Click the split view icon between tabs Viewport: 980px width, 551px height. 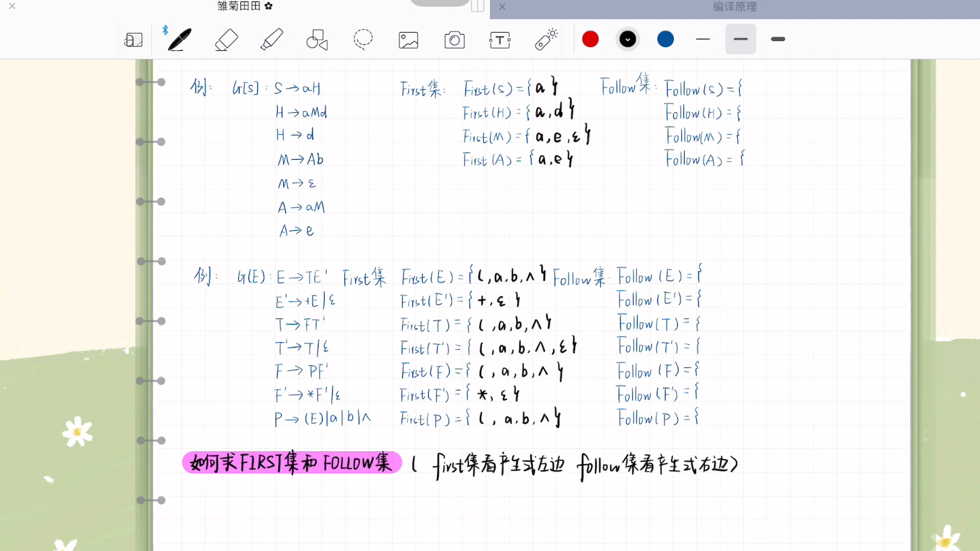click(478, 6)
